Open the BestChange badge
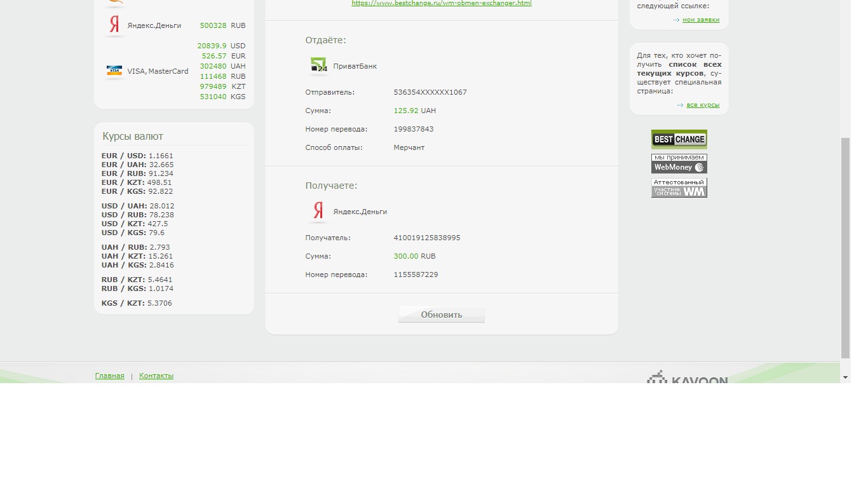 click(x=679, y=139)
